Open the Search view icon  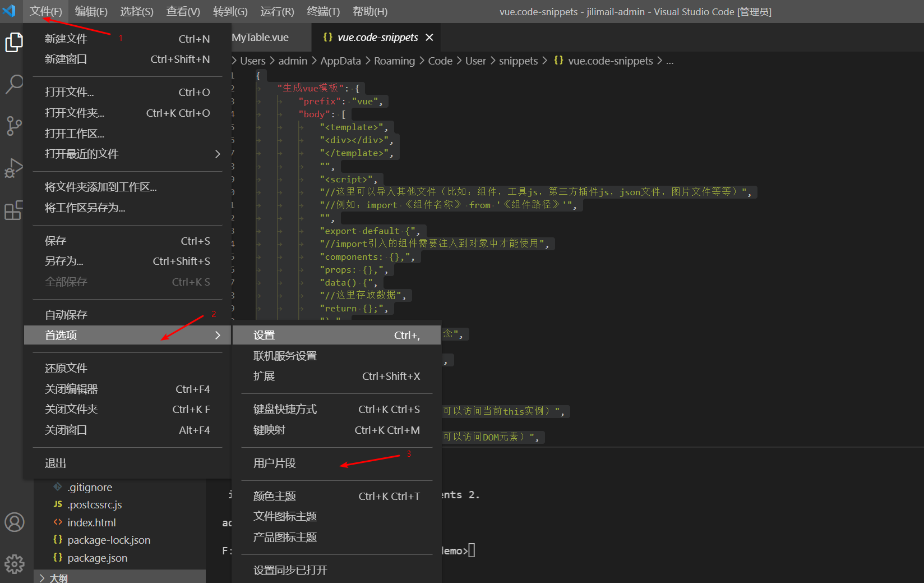pyautogui.click(x=14, y=85)
